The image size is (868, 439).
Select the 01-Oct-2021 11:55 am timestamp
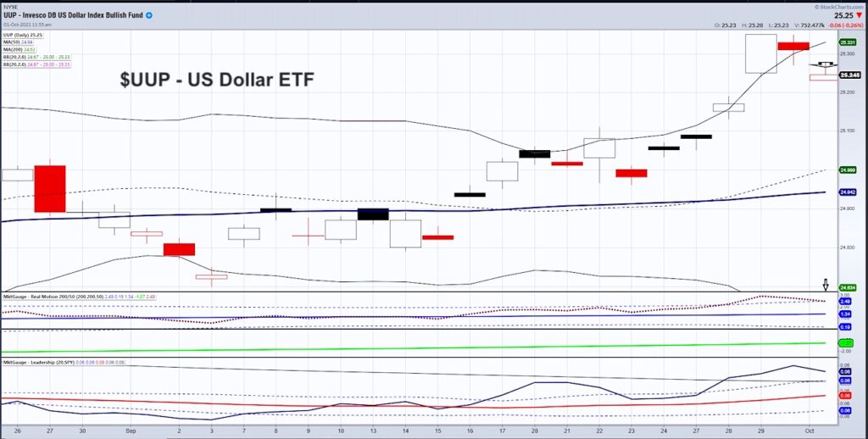28,25
